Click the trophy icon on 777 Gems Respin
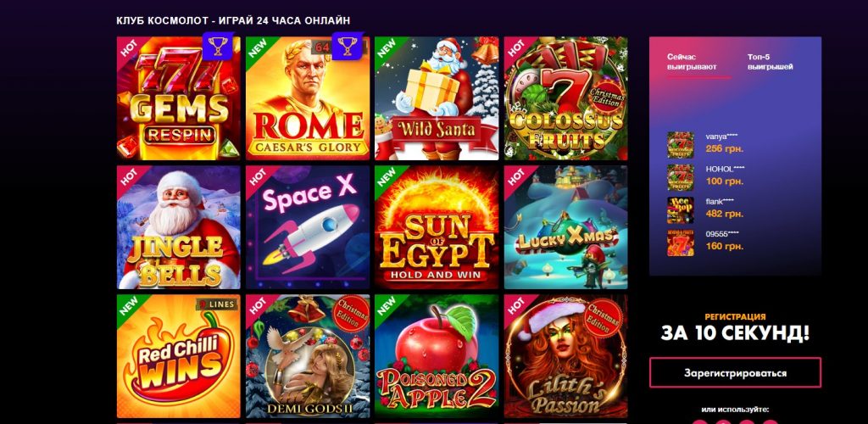Viewport: 868px width, 424px height. click(x=218, y=46)
